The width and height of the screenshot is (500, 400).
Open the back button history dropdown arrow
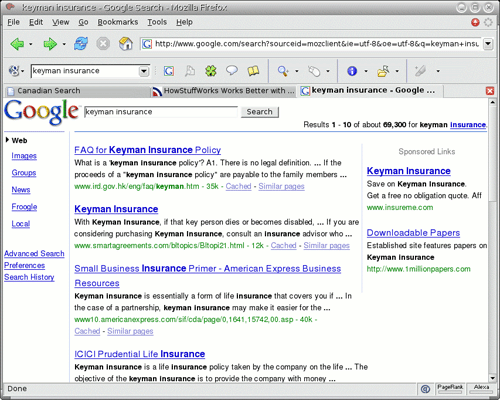point(31,44)
